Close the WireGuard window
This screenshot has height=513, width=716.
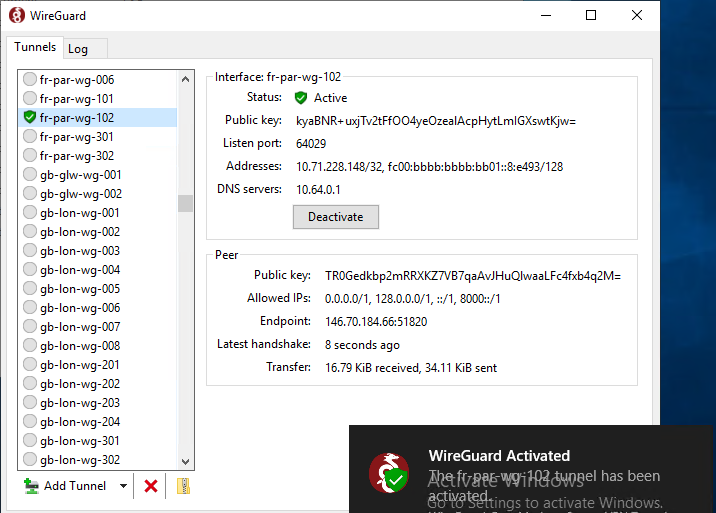(637, 16)
